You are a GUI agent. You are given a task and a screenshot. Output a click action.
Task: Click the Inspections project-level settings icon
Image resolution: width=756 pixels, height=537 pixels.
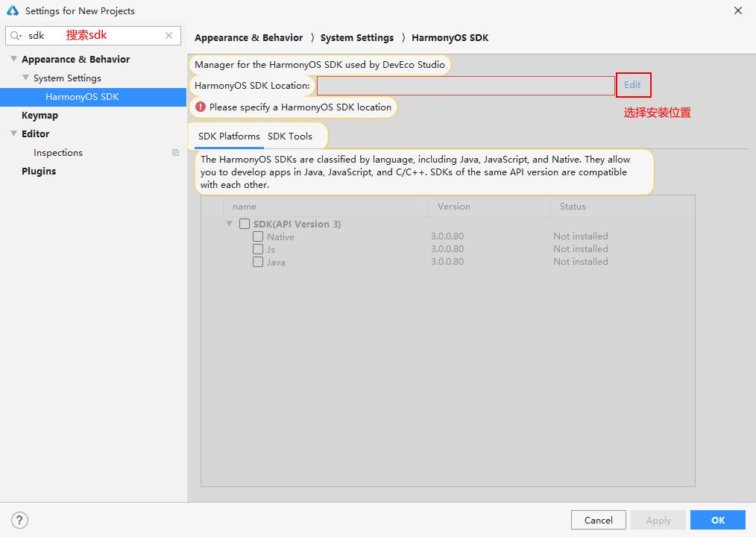point(175,153)
